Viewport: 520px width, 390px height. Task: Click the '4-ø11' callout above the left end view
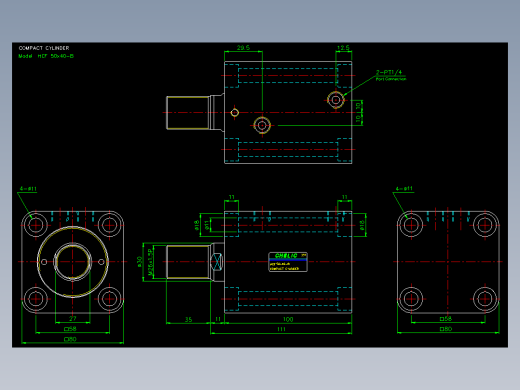tap(28, 189)
